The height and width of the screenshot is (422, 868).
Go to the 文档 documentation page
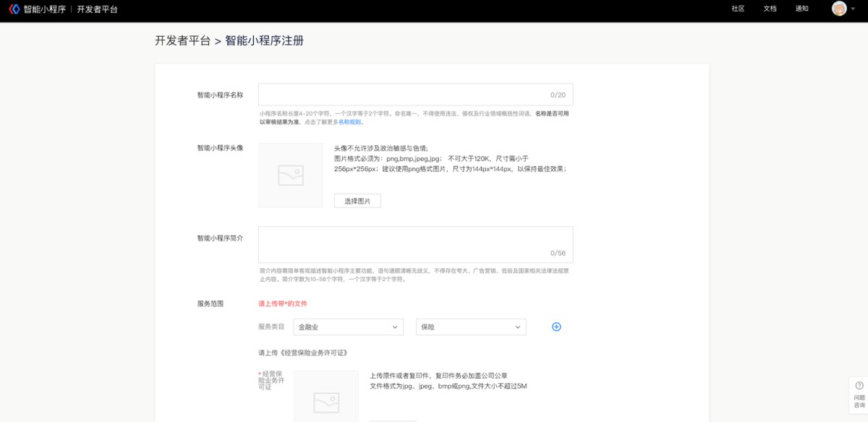click(770, 9)
